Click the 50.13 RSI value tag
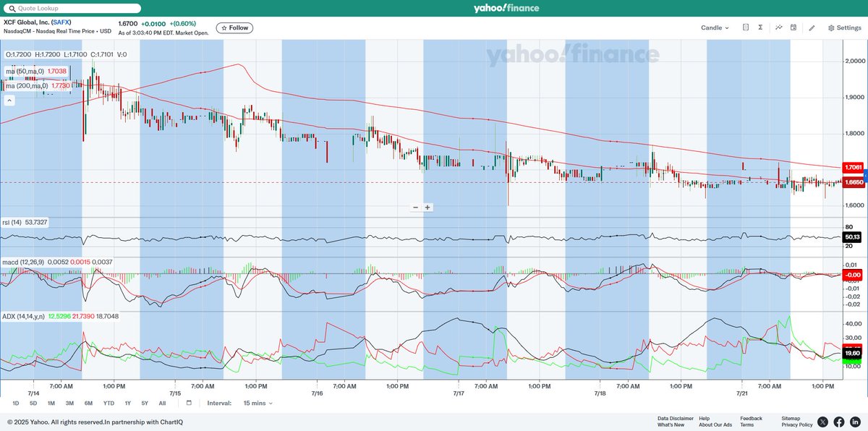The image size is (868, 431). 853,236
